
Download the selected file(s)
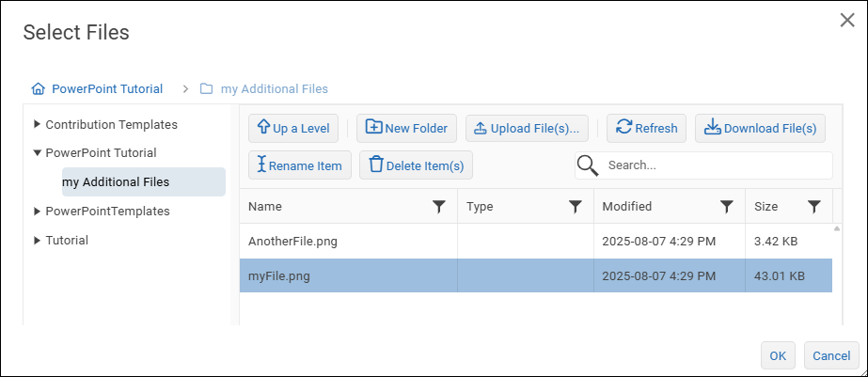(x=760, y=128)
